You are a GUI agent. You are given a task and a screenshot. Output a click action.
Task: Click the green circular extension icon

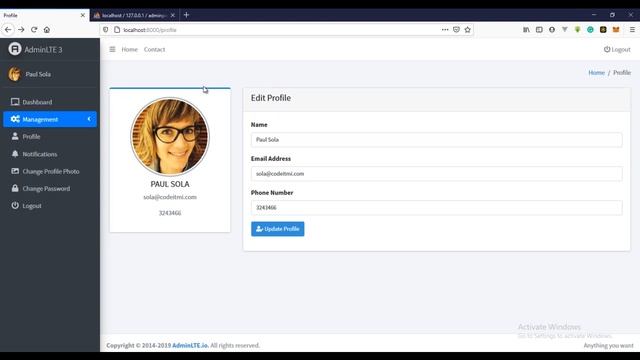pyautogui.click(x=590, y=30)
